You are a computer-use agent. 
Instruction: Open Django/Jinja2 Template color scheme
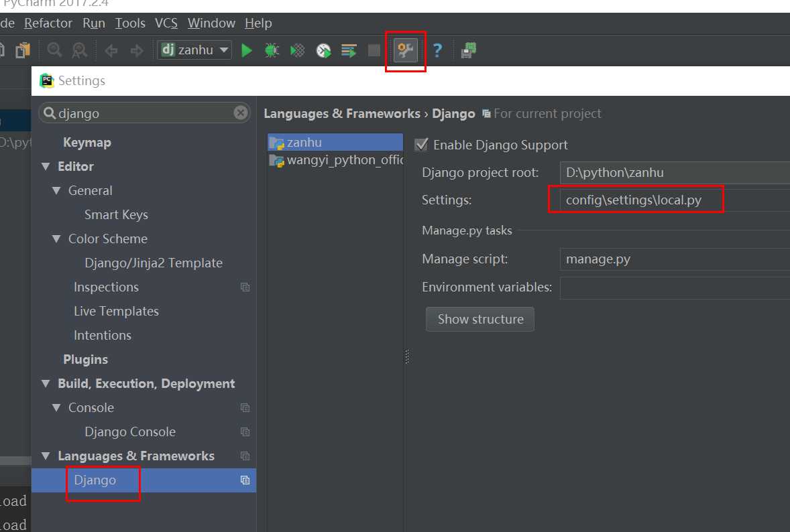(x=154, y=263)
